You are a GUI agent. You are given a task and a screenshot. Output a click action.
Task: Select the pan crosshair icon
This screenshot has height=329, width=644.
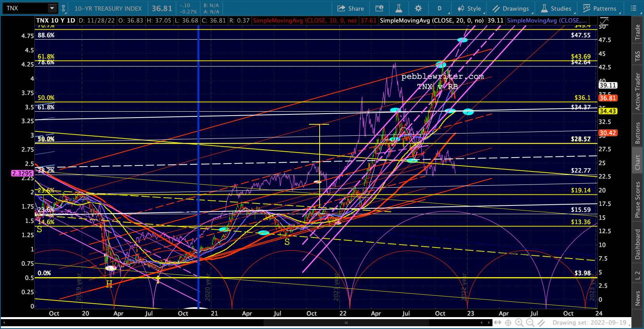[508, 323]
